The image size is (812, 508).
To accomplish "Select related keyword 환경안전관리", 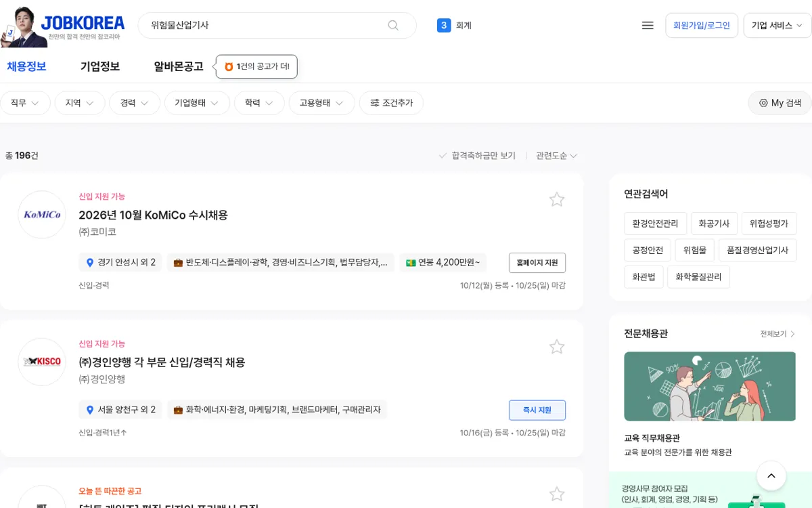I will pos(656,223).
